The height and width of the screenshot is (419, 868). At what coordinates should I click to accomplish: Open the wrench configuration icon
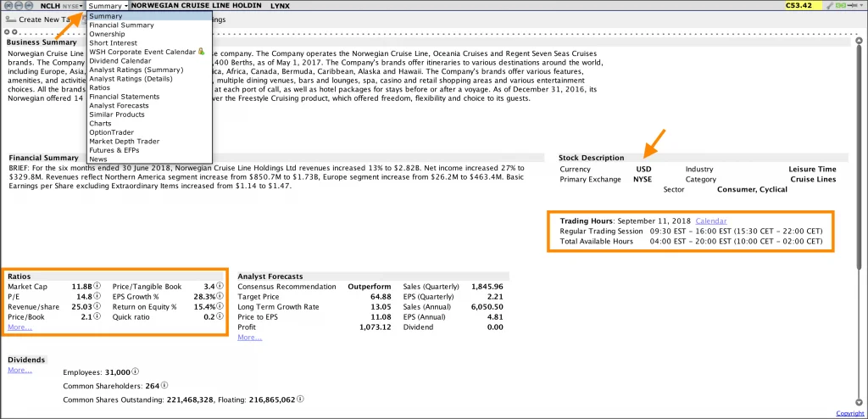click(830, 6)
